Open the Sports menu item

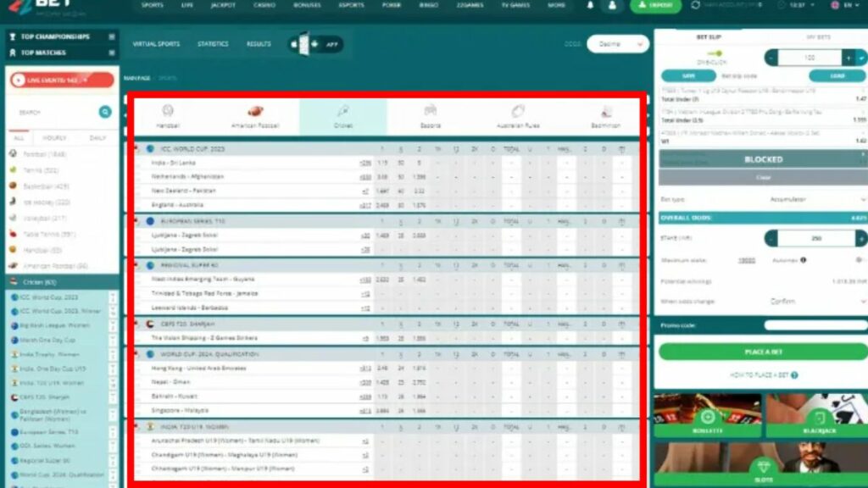(x=153, y=5)
